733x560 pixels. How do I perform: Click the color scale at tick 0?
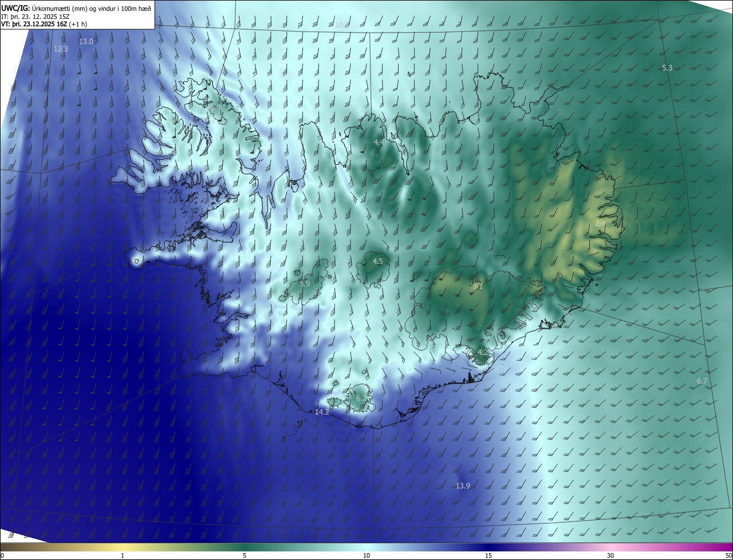click(2, 555)
